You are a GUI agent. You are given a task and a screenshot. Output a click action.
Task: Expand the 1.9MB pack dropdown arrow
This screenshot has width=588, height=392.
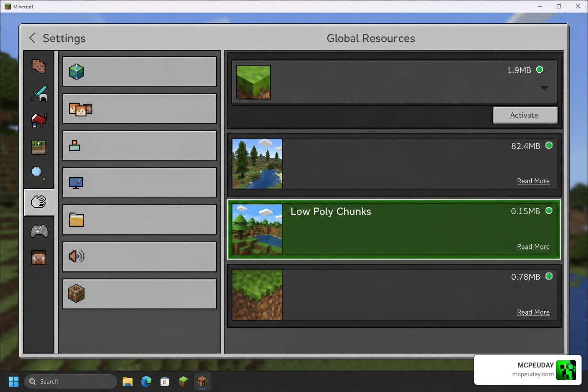[544, 88]
